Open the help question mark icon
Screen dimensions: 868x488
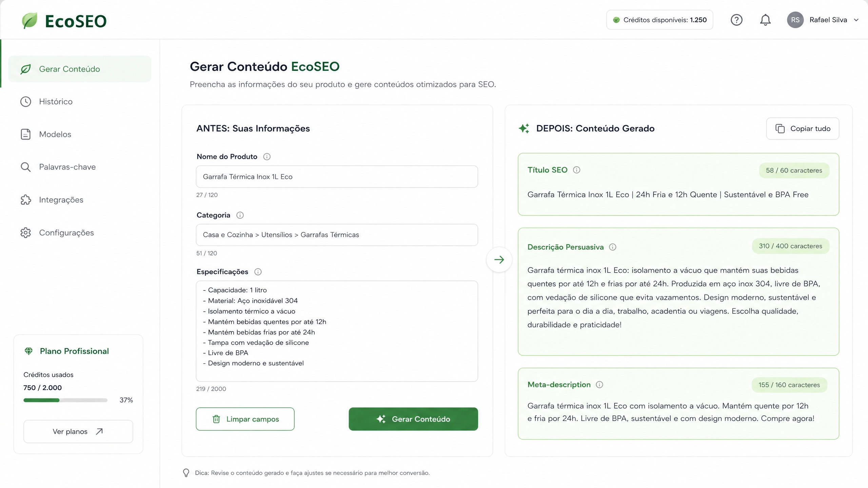(736, 20)
